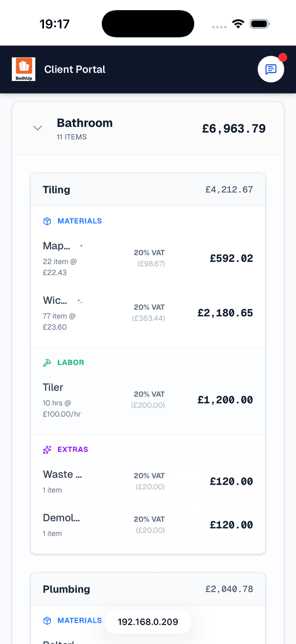
Task: Open the Tiling section header
Action: tap(148, 190)
